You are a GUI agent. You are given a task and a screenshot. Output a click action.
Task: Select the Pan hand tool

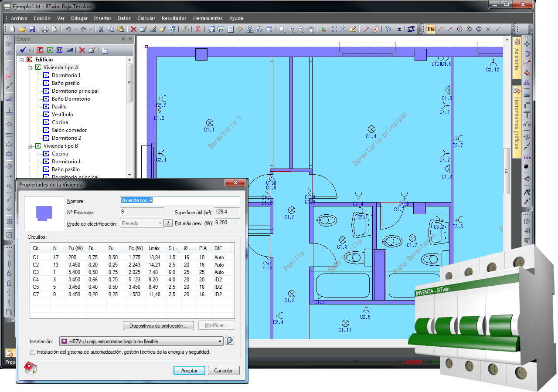pos(311,29)
